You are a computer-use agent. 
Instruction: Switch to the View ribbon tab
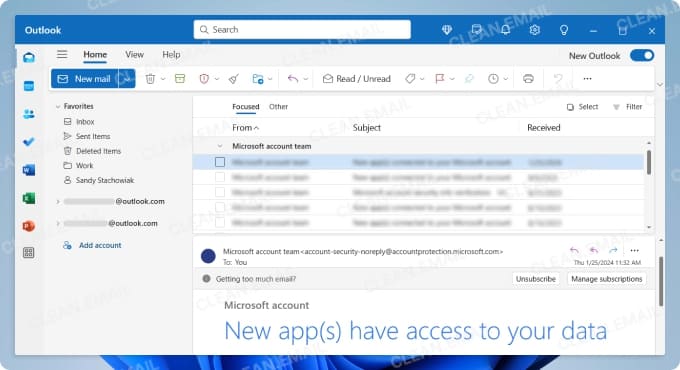[x=134, y=55]
